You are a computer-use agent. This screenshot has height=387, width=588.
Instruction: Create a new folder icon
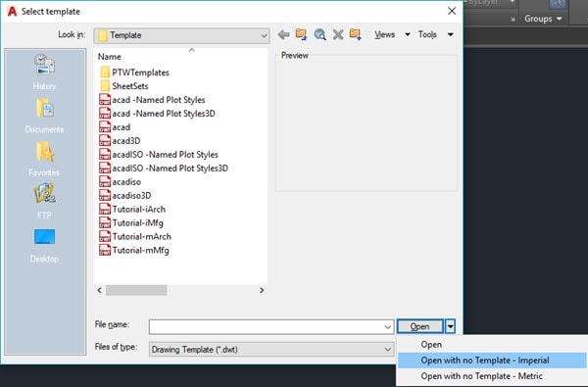pyautogui.click(x=355, y=34)
